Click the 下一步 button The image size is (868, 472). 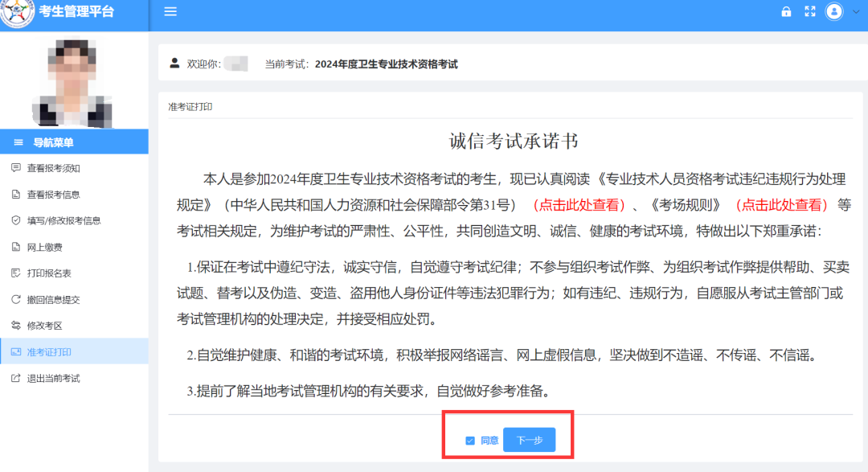click(529, 440)
